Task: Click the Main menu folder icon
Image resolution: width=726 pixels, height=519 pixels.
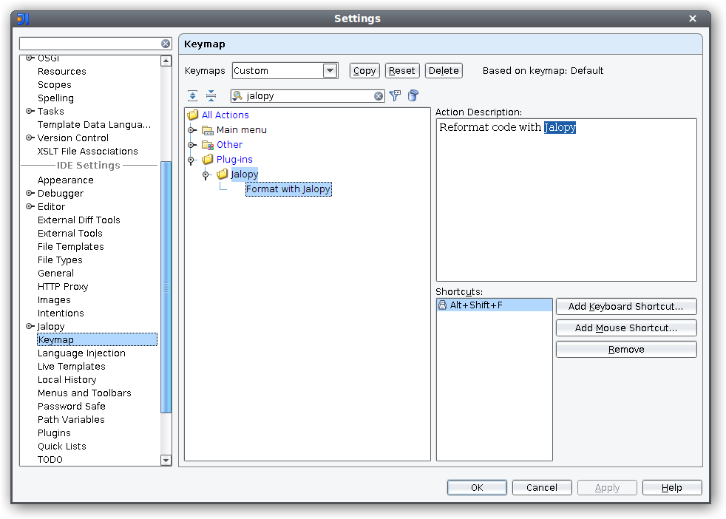Action: coord(207,130)
